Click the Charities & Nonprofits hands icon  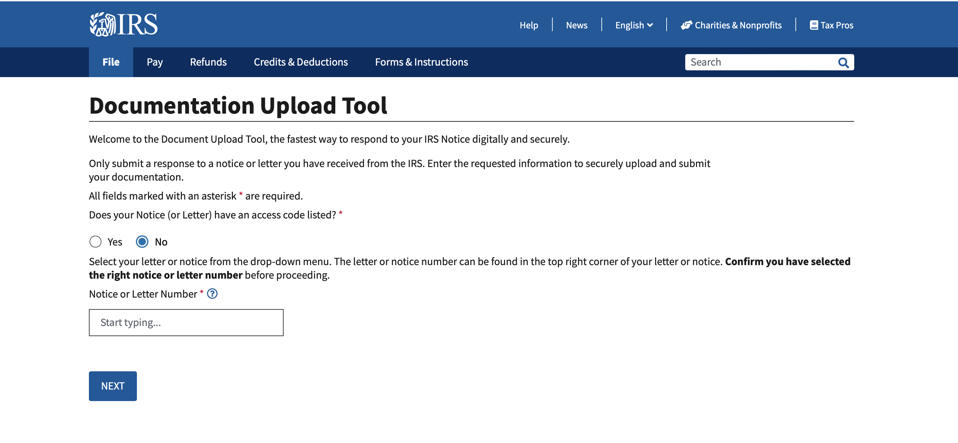pyautogui.click(x=686, y=25)
